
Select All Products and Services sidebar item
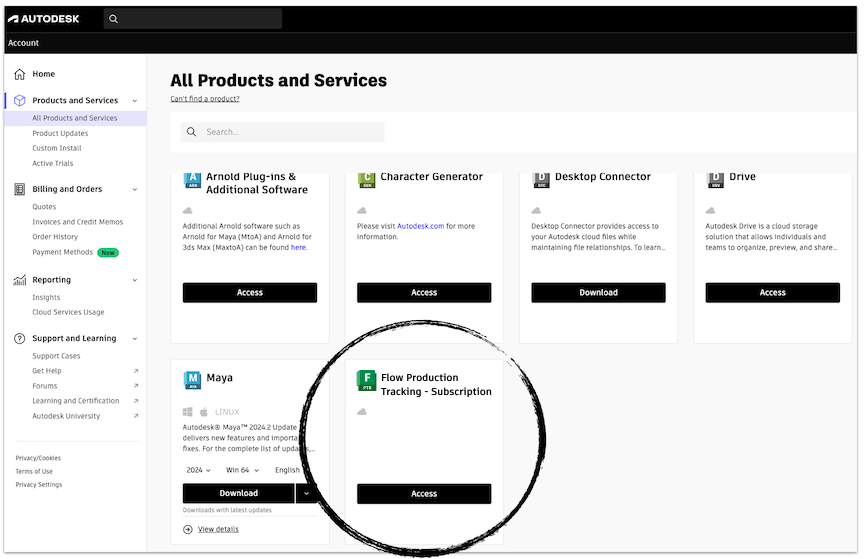click(74, 118)
